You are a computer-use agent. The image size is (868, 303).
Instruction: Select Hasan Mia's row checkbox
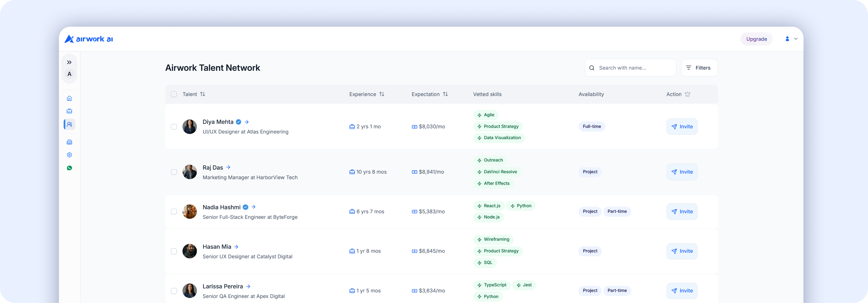[x=174, y=251]
